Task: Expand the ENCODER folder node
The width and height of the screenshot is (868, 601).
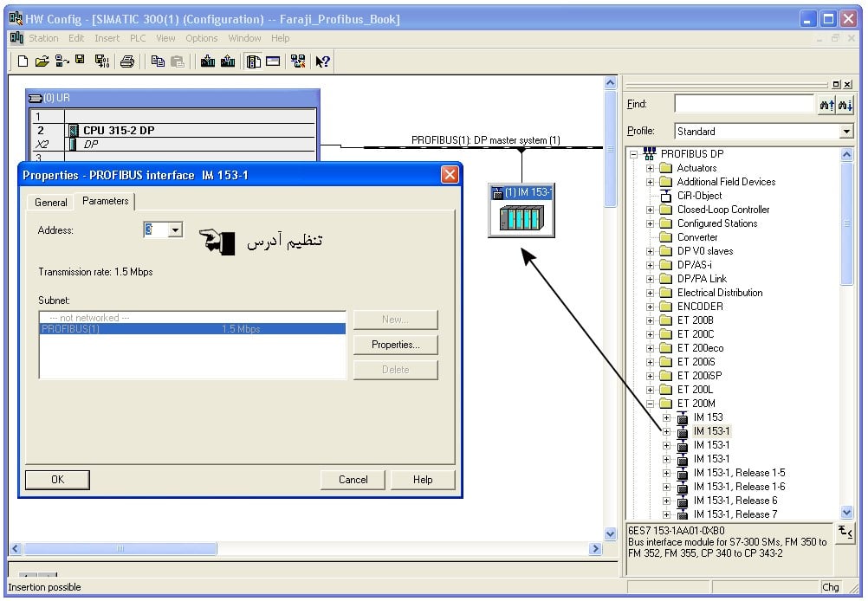Action: point(651,307)
